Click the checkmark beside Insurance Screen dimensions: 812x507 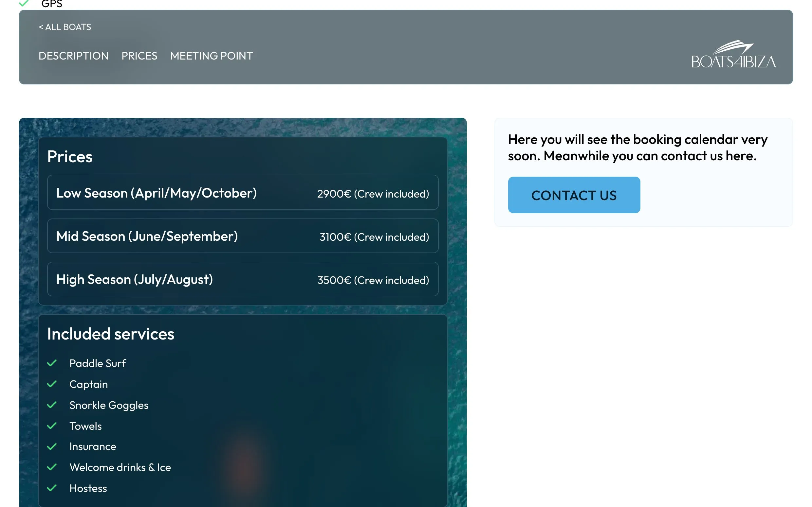coord(52,446)
